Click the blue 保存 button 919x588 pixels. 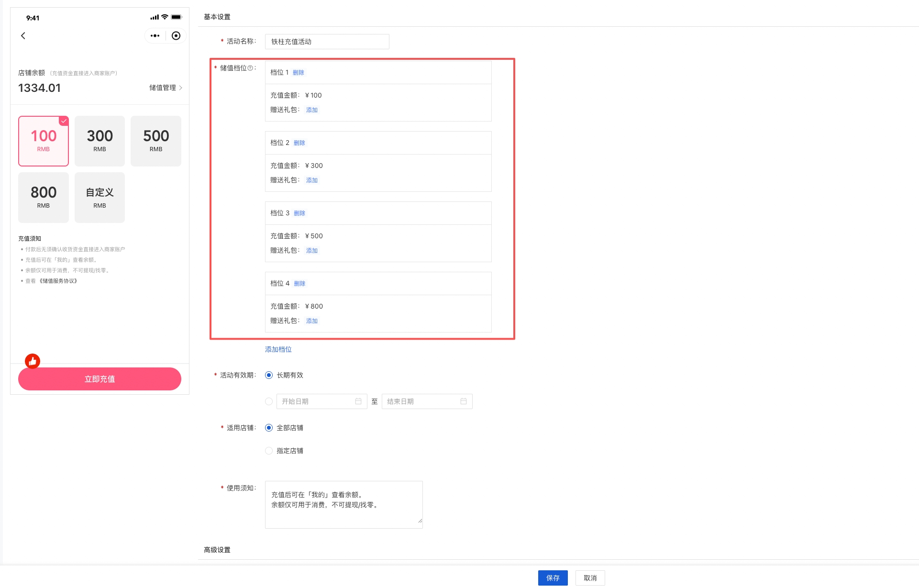coord(553,578)
